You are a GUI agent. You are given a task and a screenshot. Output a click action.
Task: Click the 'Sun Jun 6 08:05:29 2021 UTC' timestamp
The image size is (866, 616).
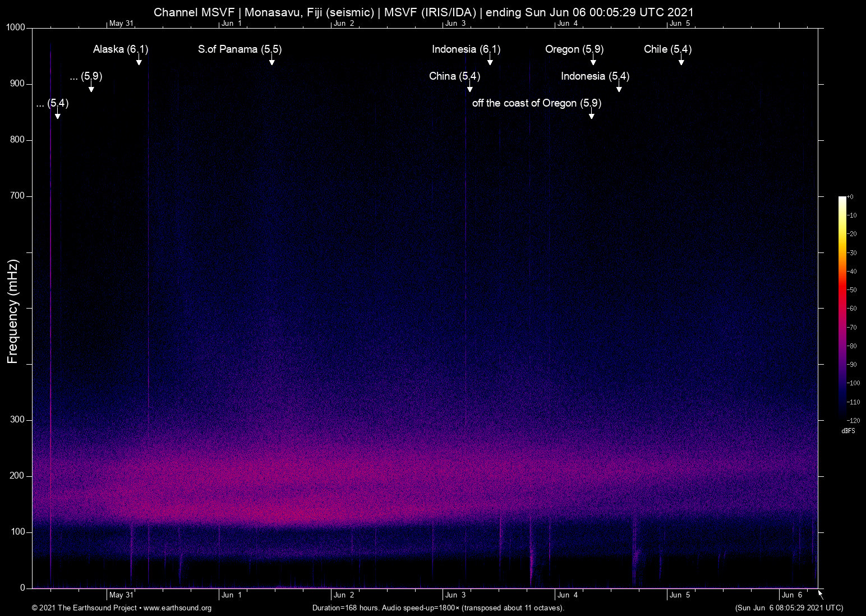tap(789, 608)
